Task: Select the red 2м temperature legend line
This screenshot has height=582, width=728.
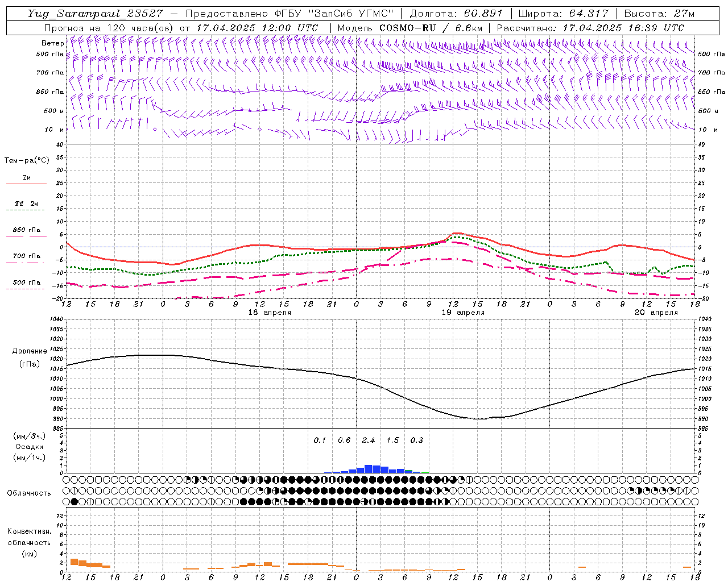Action: point(26,184)
